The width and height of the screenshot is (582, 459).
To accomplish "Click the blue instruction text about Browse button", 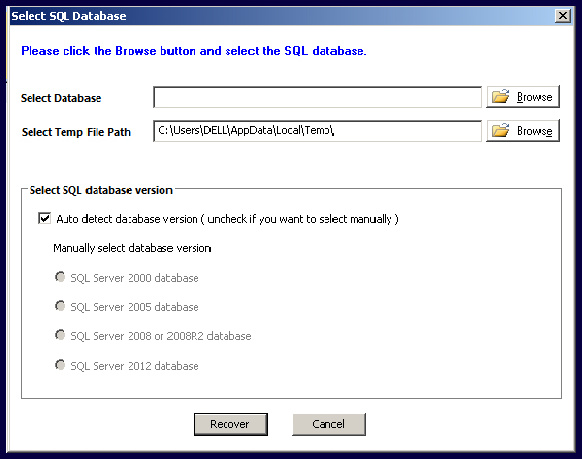I will pyautogui.click(x=194, y=50).
